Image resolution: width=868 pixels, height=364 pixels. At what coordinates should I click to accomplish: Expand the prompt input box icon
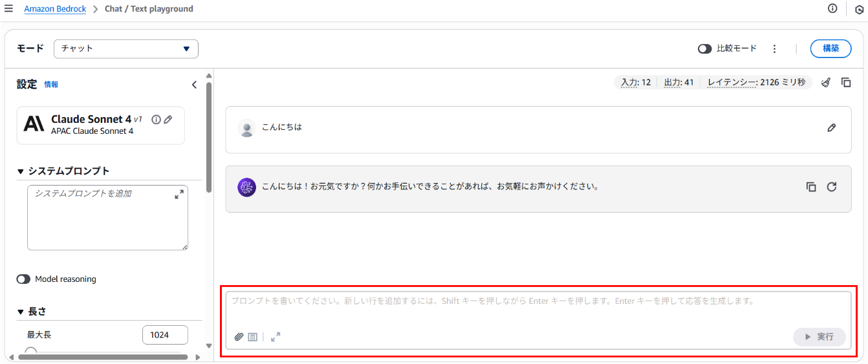pos(276,337)
